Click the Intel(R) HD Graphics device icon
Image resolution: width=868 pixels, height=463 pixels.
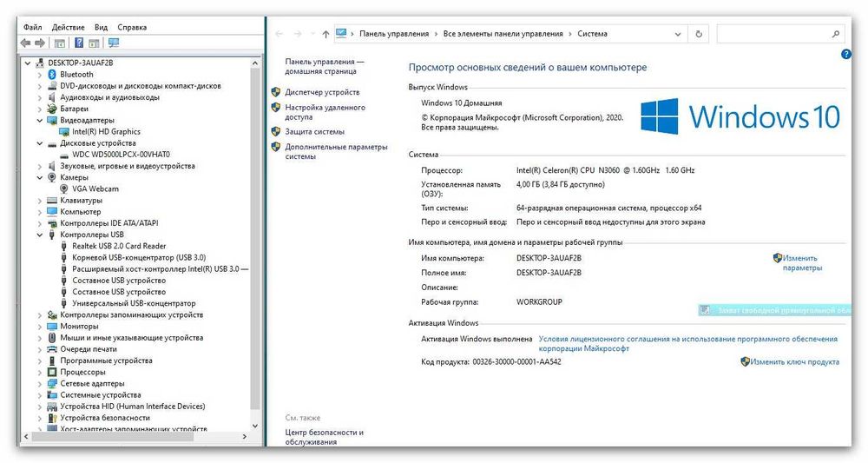64,132
